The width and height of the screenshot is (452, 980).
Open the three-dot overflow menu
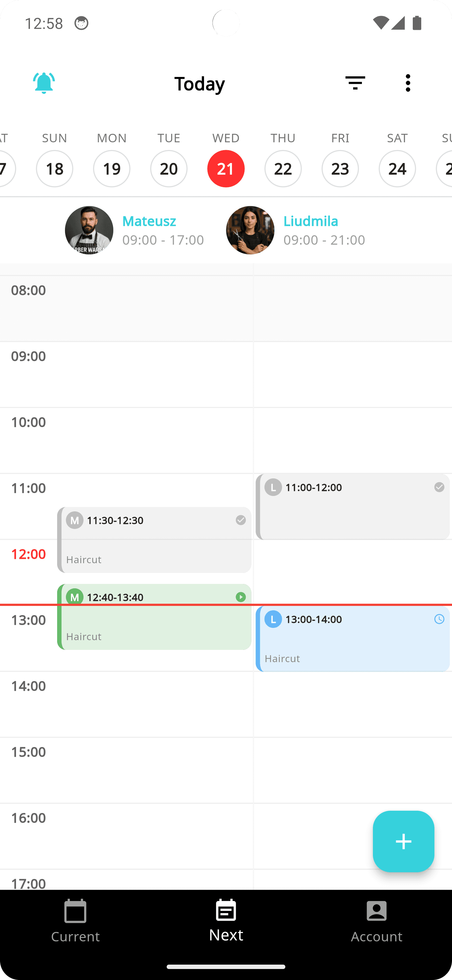(408, 83)
